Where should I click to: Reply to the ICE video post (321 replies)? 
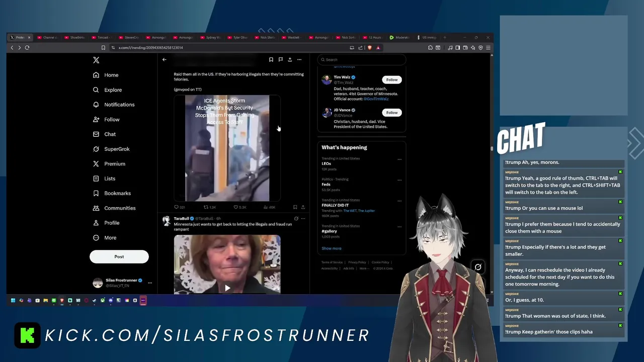[180, 207]
